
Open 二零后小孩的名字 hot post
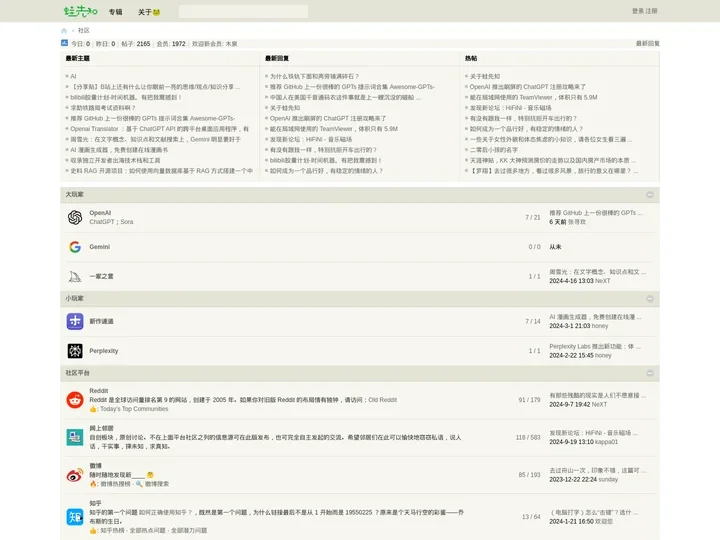[494, 150]
